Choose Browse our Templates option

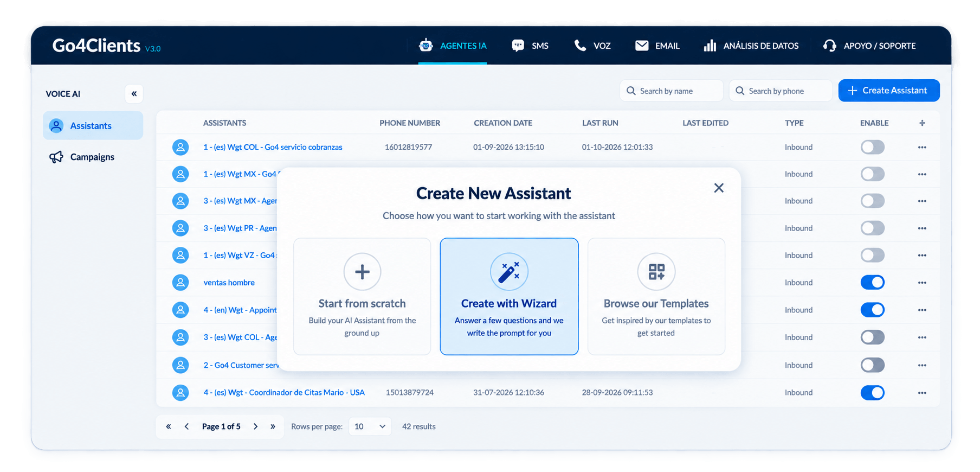(656, 296)
